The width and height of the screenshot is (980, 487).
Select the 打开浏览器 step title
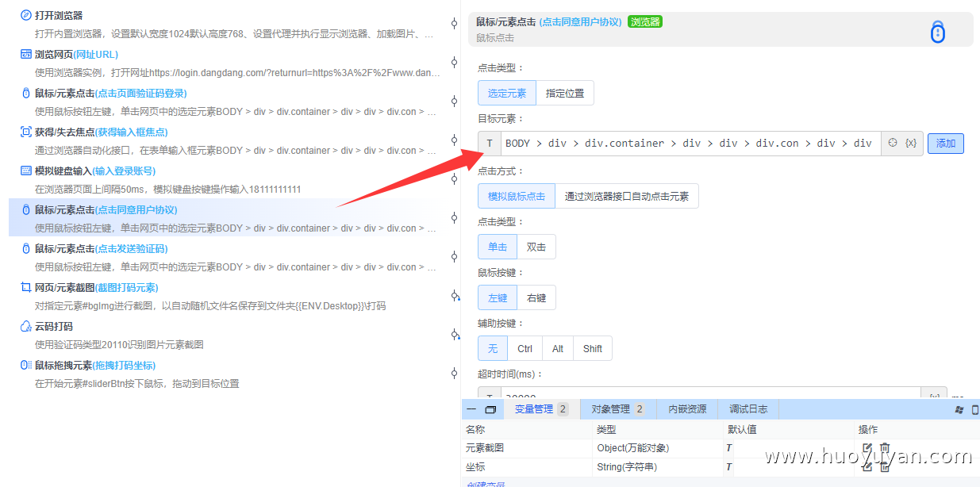[x=59, y=16]
